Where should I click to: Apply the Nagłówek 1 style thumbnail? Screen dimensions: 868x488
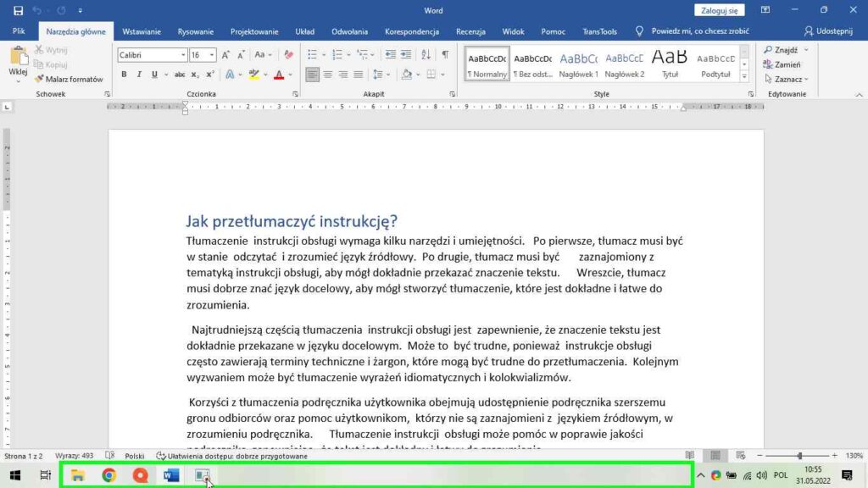(x=579, y=64)
